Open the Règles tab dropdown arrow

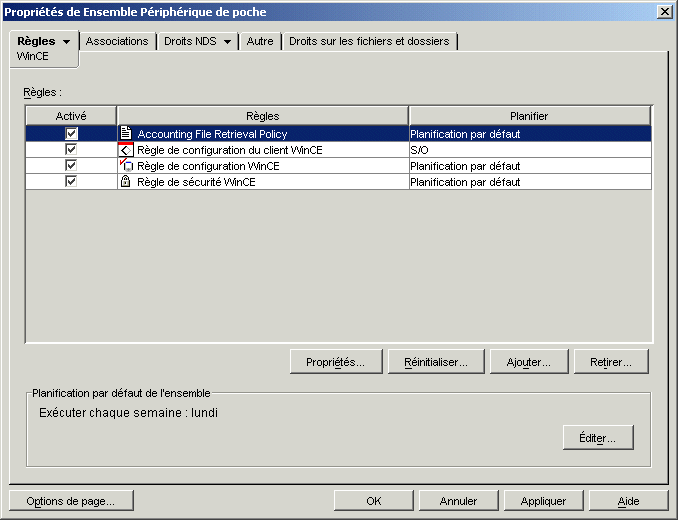click(66, 42)
